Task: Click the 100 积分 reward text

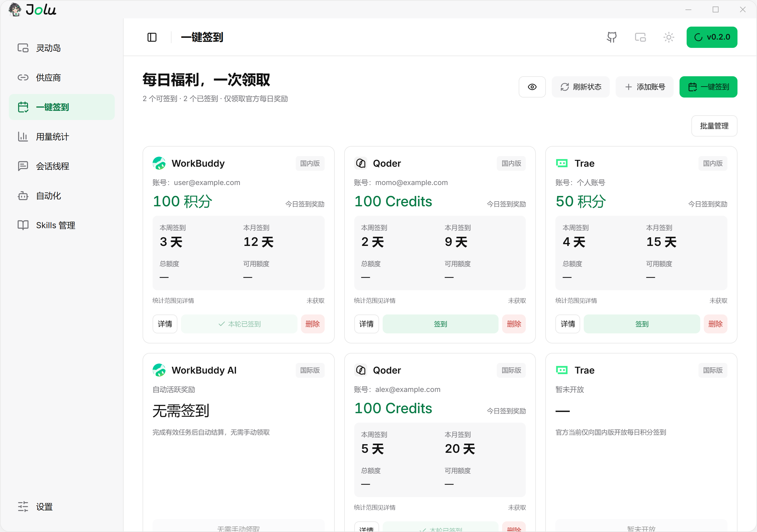Action: (x=183, y=201)
